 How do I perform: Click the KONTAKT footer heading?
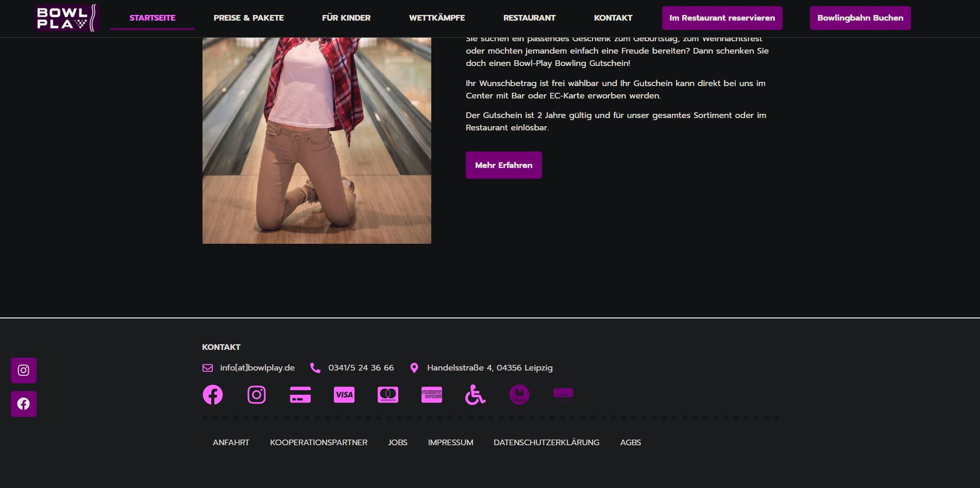click(x=221, y=347)
